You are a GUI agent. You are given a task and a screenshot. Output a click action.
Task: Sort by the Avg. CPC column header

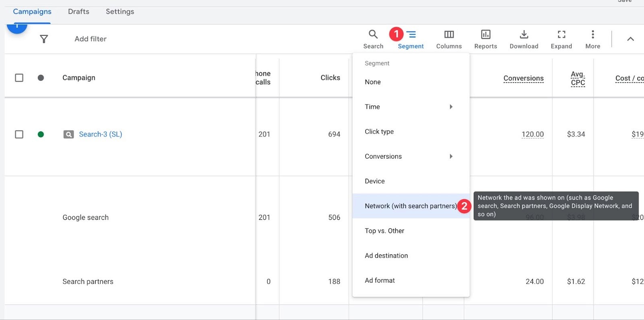coord(578,78)
